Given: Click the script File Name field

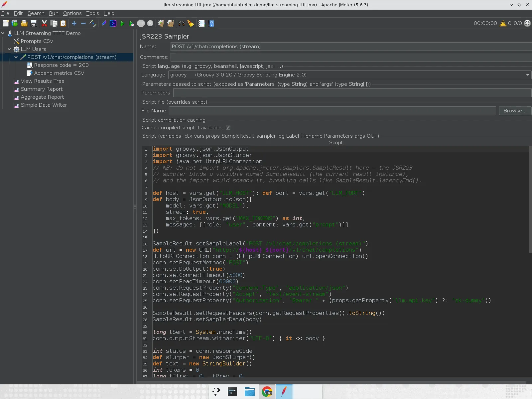Looking at the screenshot, I should [x=332, y=111].
